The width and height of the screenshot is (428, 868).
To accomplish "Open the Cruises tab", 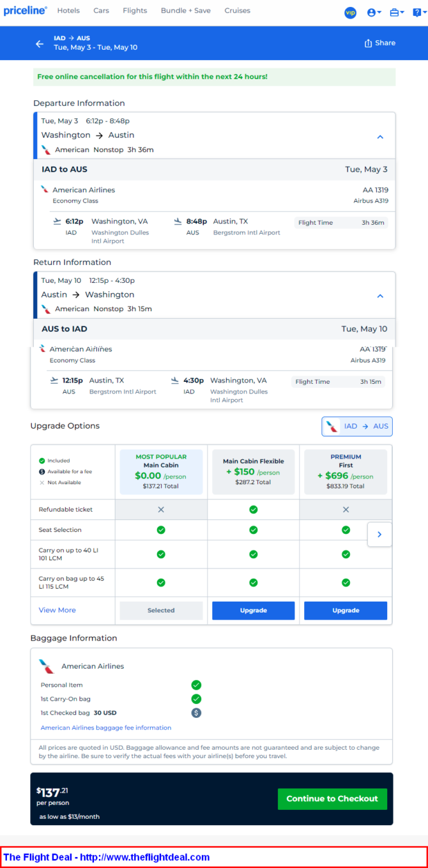I will pyautogui.click(x=238, y=11).
